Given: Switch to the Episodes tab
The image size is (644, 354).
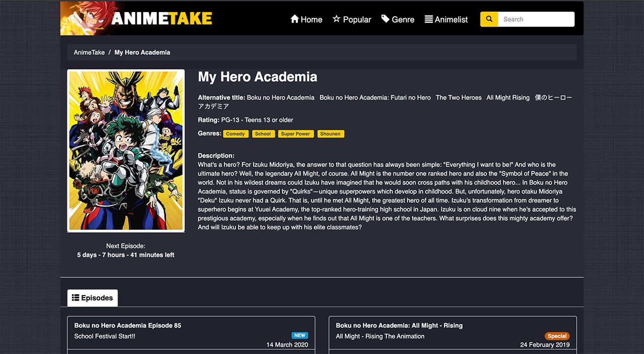Looking at the screenshot, I should [92, 298].
